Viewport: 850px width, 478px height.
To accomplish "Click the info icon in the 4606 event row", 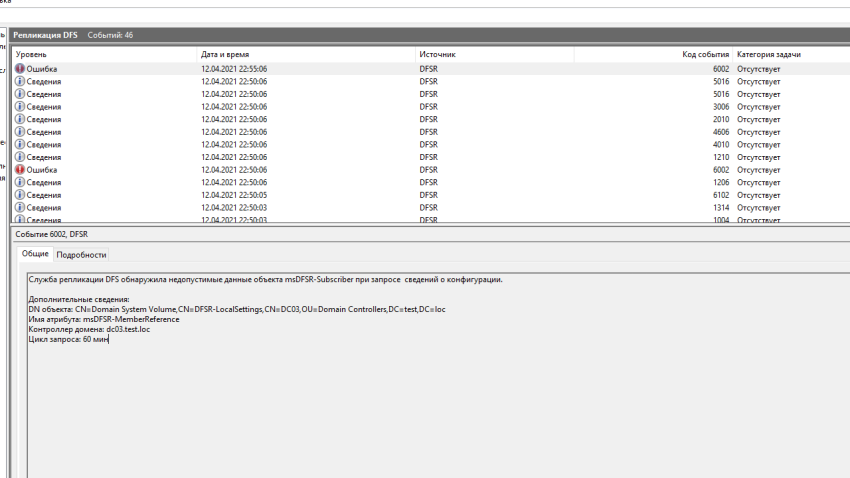I will pos(20,132).
